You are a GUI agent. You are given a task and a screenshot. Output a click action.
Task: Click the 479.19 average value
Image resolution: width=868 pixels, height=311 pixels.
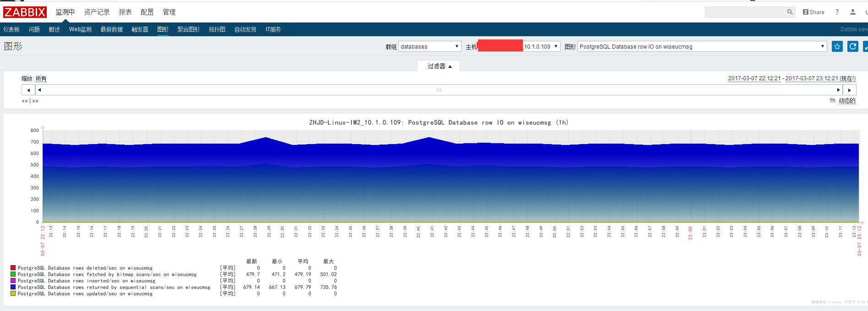tap(302, 274)
